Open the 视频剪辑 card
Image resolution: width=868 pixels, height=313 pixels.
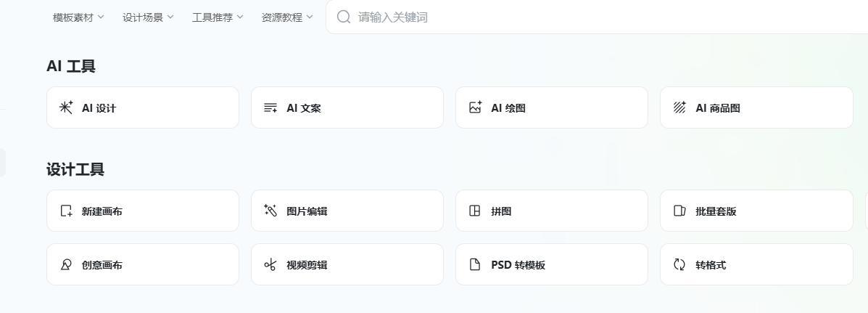(347, 264)
